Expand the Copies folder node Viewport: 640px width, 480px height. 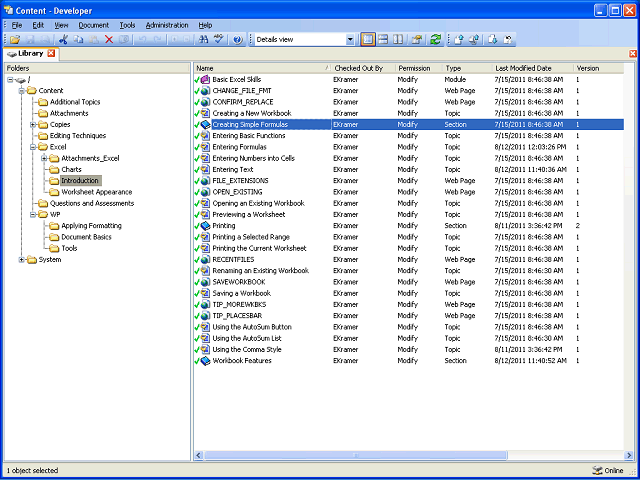click(x=33, y=125)
